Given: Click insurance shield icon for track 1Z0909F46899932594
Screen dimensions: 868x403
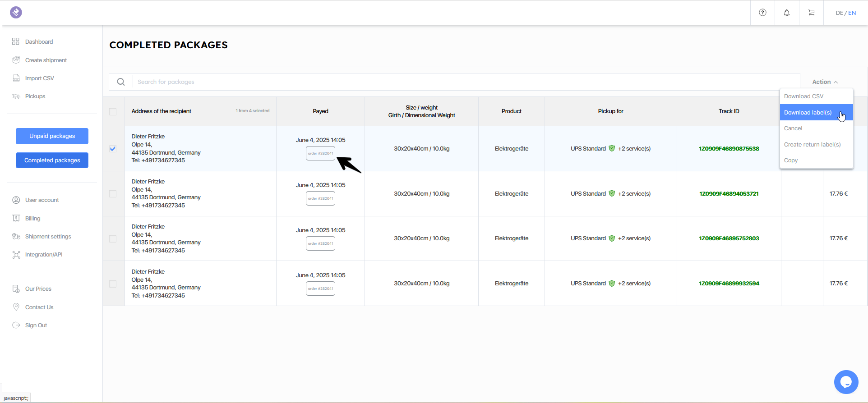Looking at the screenshot, I should 612,283.
